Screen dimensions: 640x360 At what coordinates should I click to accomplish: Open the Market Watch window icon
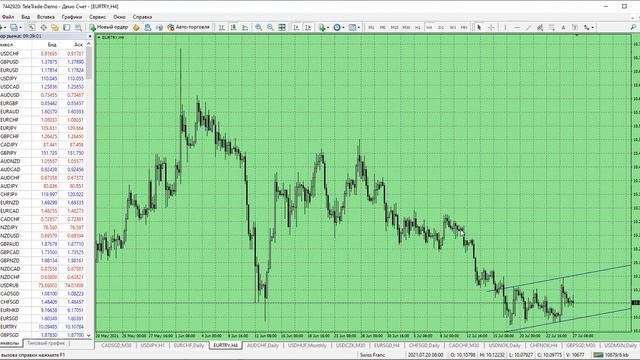click(31, 27)
